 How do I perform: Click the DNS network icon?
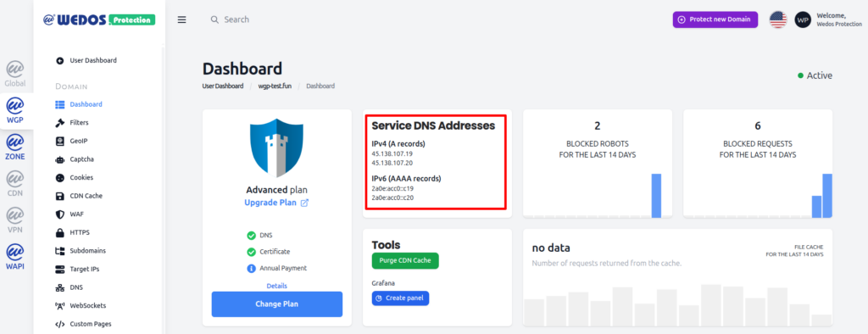tap(60, 287)
